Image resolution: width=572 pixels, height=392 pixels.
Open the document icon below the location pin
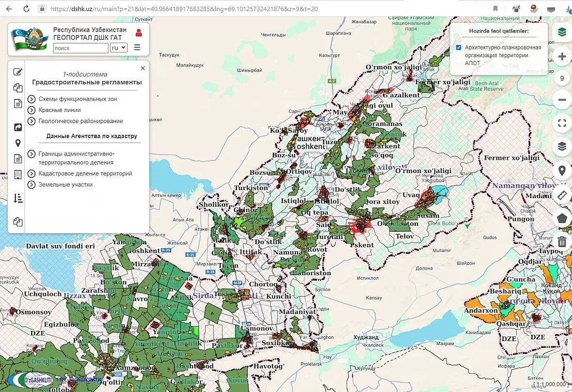[17, 158]
